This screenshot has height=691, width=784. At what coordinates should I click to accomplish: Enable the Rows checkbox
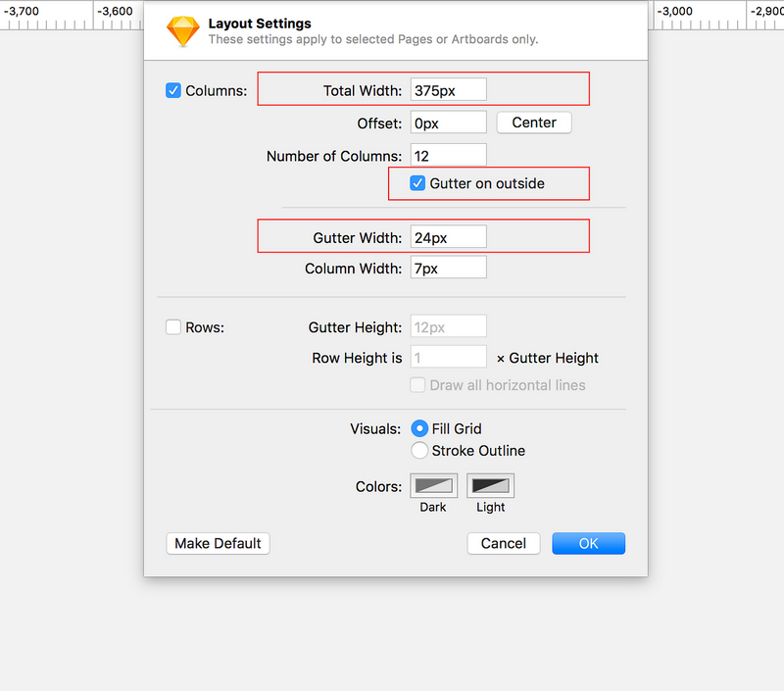pos(173,327)
